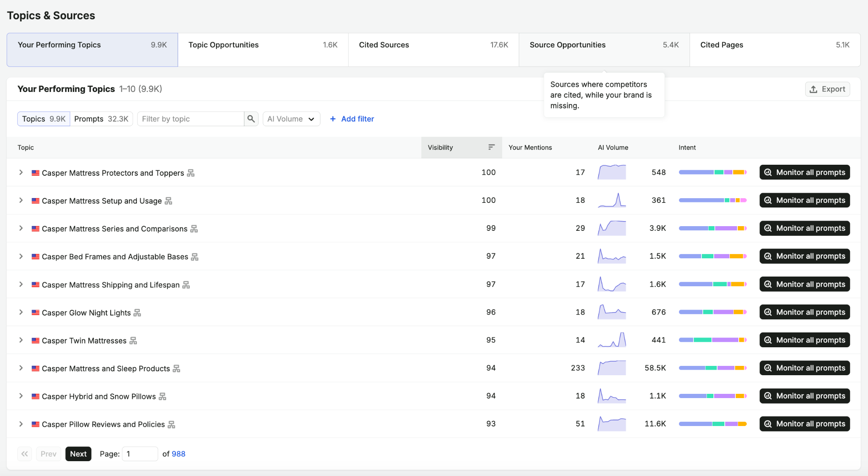Click the Add filter link
This screenshot has height=476, width=868.
pyautogui.click(x=352, y=119)
